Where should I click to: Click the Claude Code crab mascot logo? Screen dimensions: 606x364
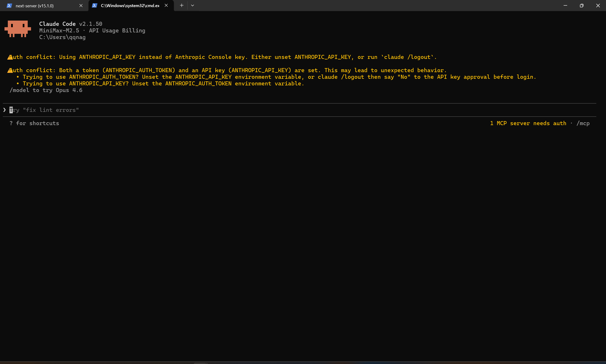18,29
